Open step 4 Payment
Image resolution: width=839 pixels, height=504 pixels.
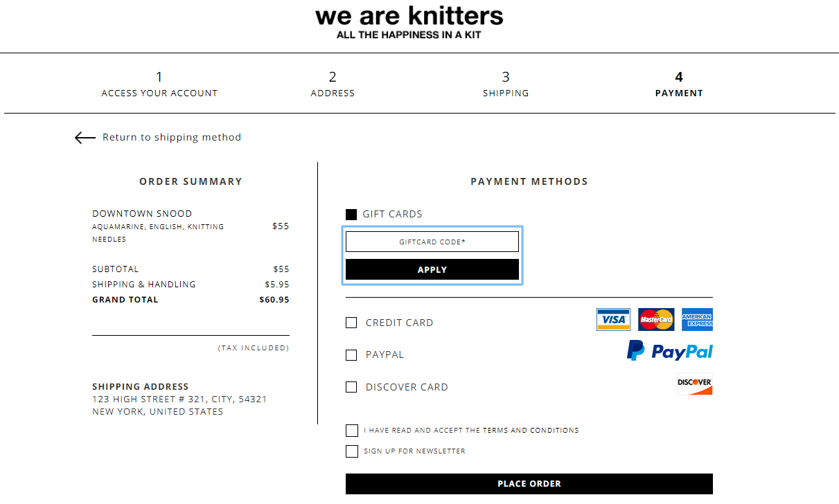(679, 84)
